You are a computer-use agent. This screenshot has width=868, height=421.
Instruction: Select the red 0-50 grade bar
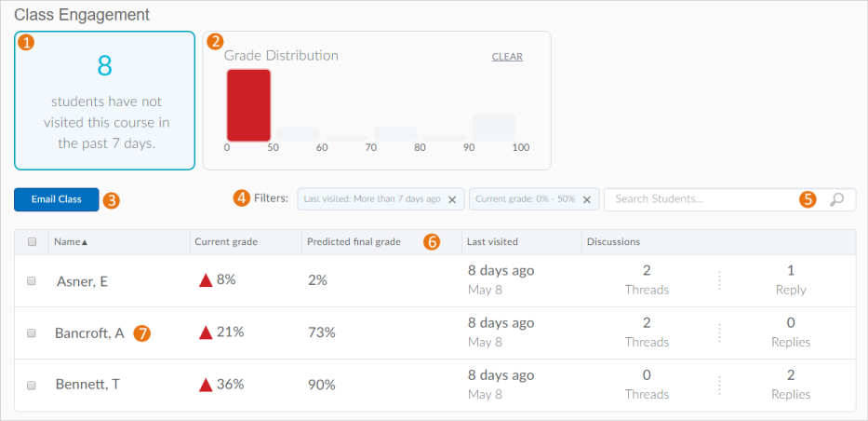(x=248, y=105)
